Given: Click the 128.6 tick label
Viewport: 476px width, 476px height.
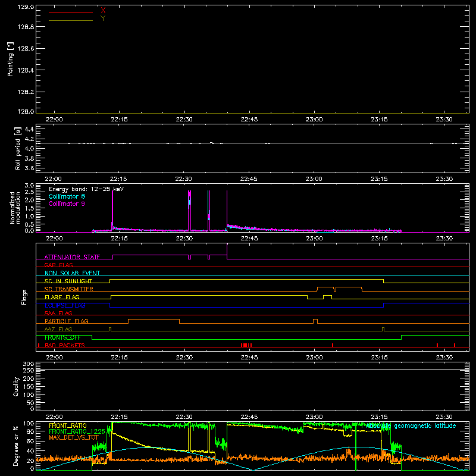Looking at the screenshot, I should [26, 49].
